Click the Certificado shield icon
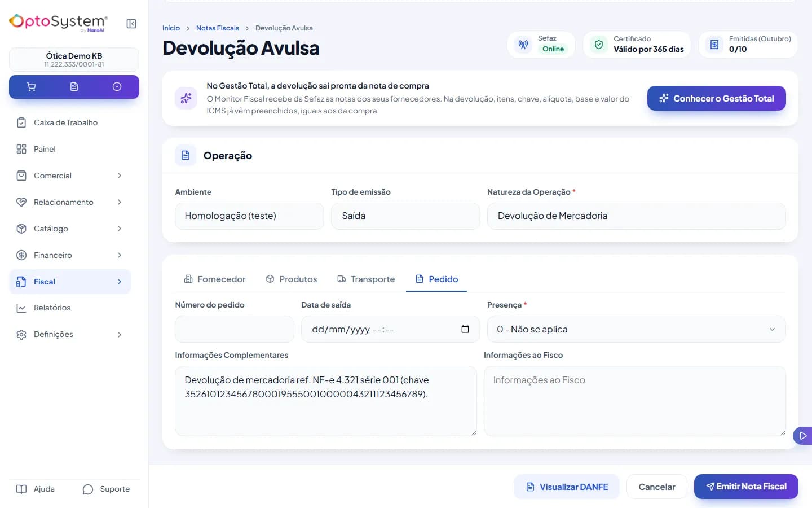 (599, 44)
